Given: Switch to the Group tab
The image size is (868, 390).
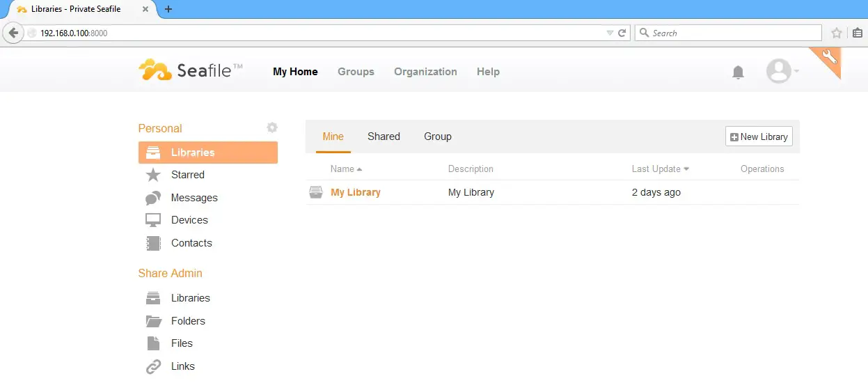Looking at the screenshot, I should [438, 136].
